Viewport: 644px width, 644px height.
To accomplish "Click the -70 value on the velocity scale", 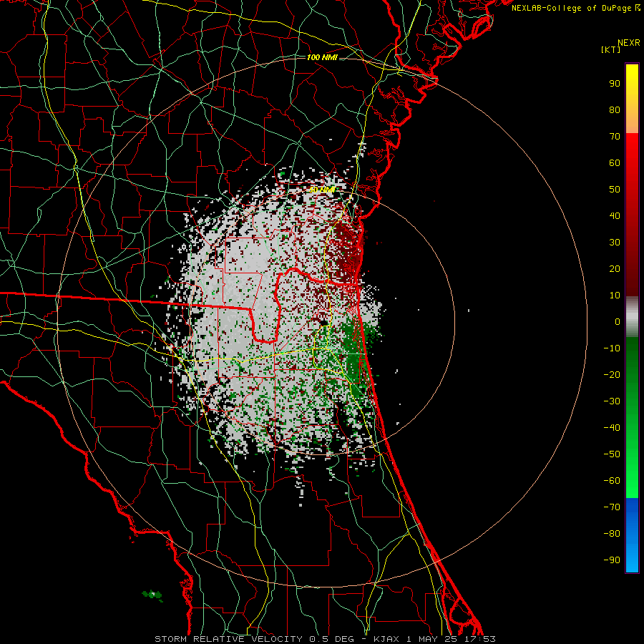I will 612,507.
